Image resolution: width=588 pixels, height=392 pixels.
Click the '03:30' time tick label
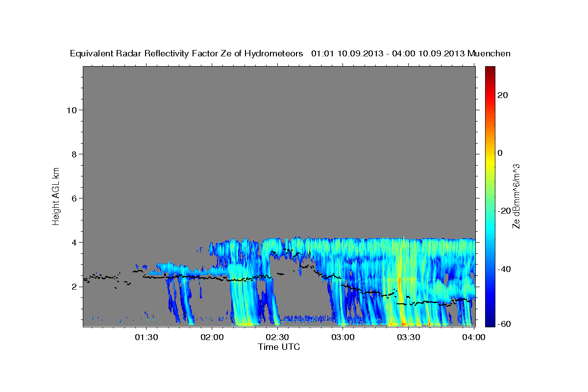pyautogui.click(x=408, y=337)
